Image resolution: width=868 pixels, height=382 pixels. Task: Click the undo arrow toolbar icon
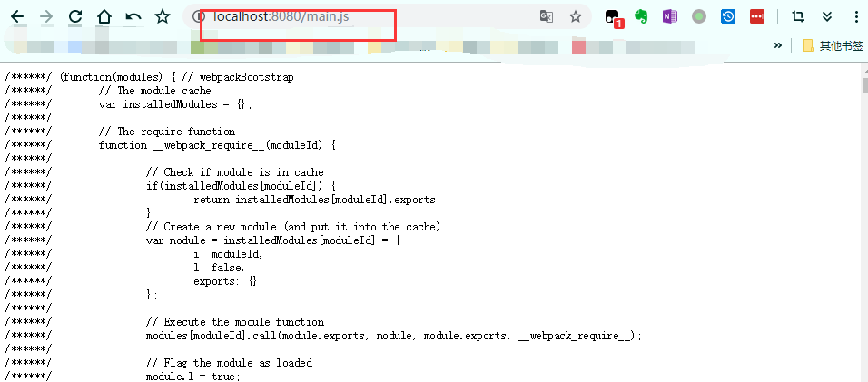click(133, 16)
